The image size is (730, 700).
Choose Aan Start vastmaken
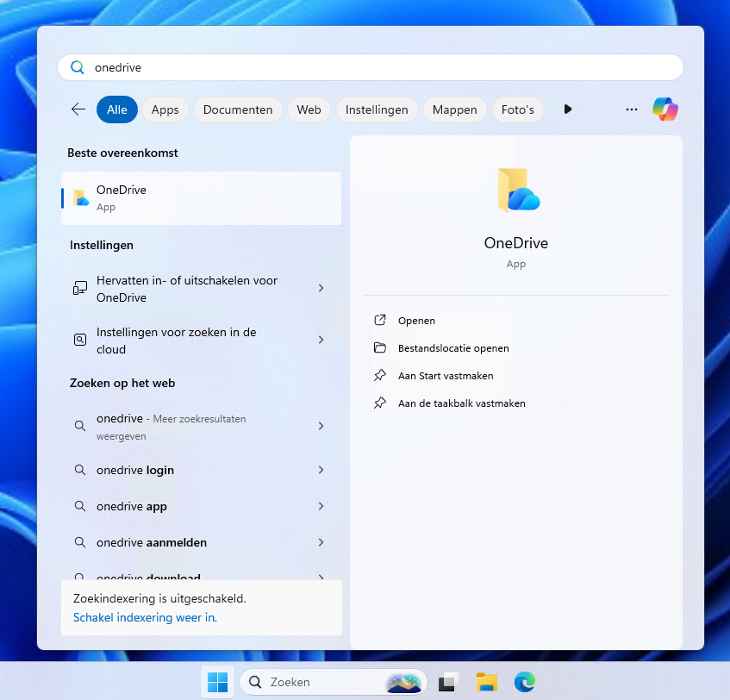click(x=446, y=375)
